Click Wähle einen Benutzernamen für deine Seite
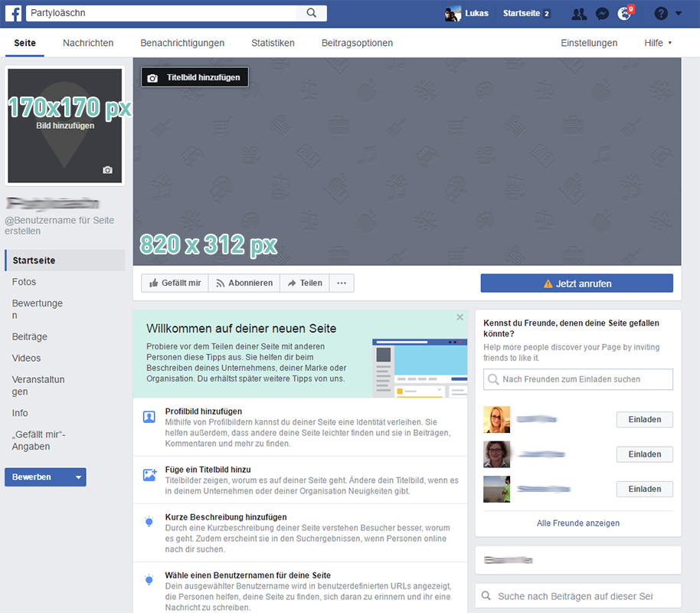The image size is (700, 613). pos(248,575)
